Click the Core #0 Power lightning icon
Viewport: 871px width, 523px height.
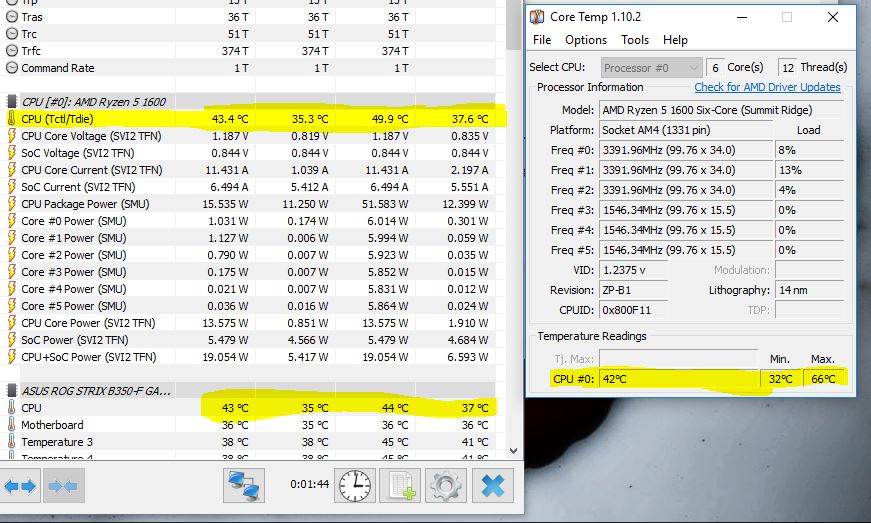[x=11, y=220]
